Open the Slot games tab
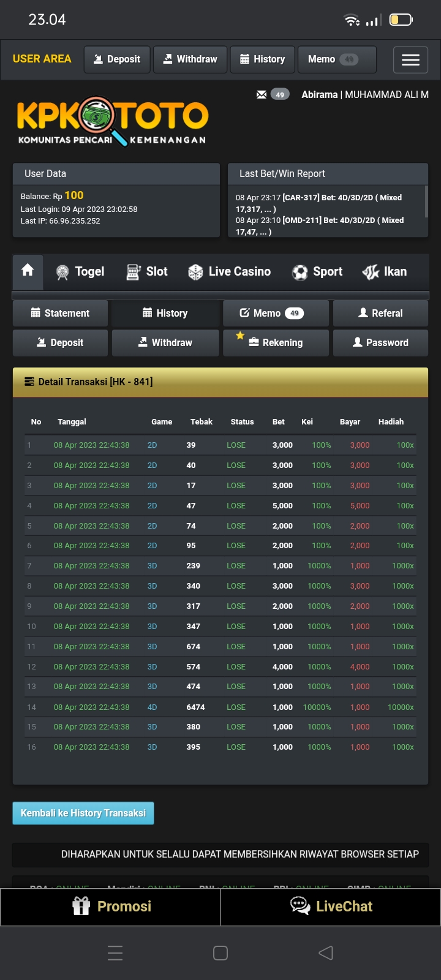This screenshot has width=441, height=980. (147, 271)
